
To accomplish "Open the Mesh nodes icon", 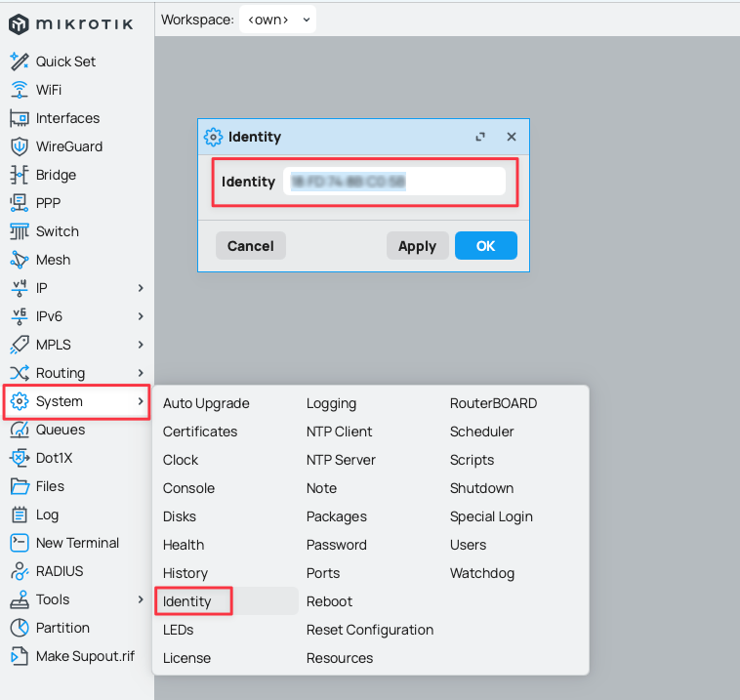I will click(x=20, y=260).
